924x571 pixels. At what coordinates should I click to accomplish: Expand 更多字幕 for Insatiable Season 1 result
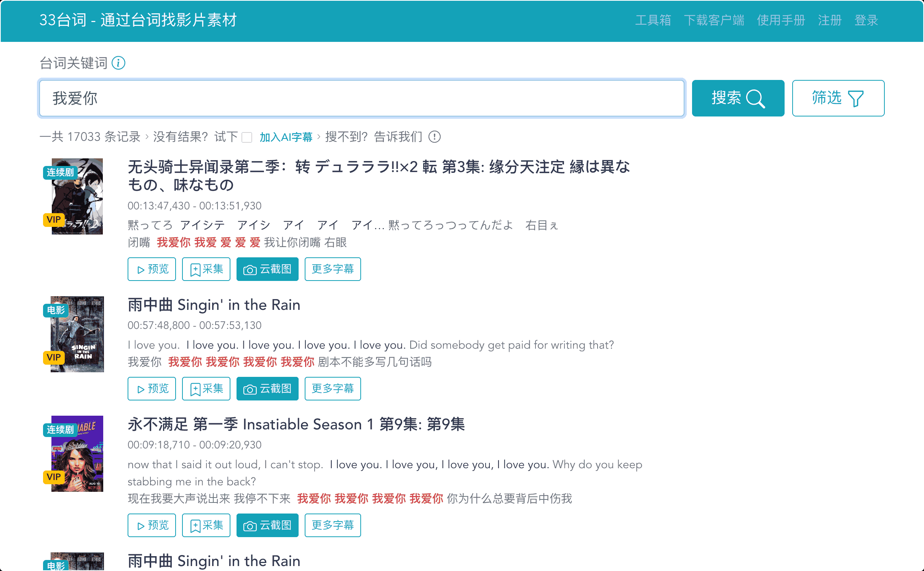point(333,525)
